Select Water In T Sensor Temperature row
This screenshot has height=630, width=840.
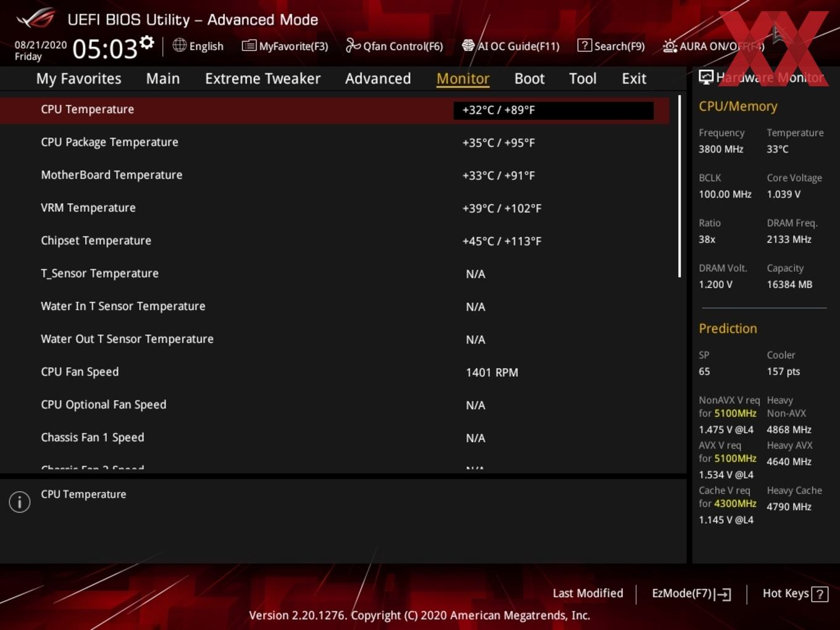click(335, 306)
